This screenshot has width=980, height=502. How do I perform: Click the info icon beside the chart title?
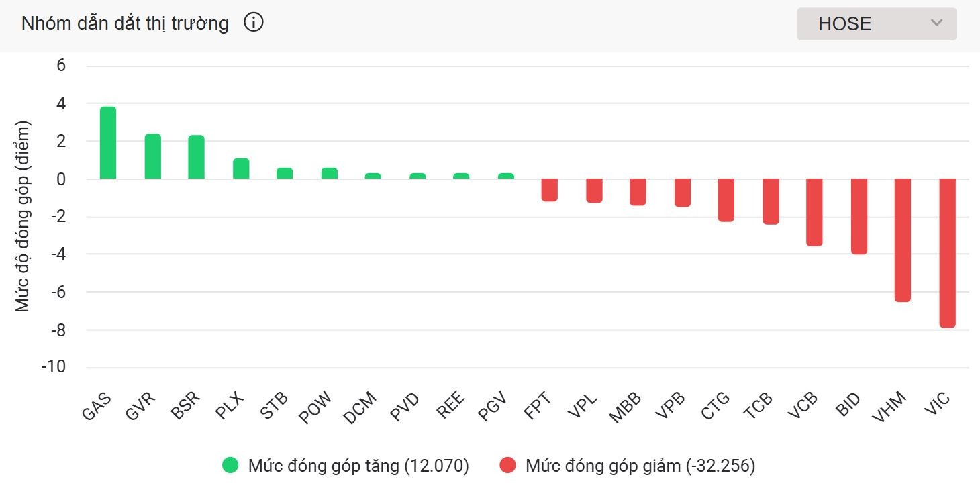point(254,23)
